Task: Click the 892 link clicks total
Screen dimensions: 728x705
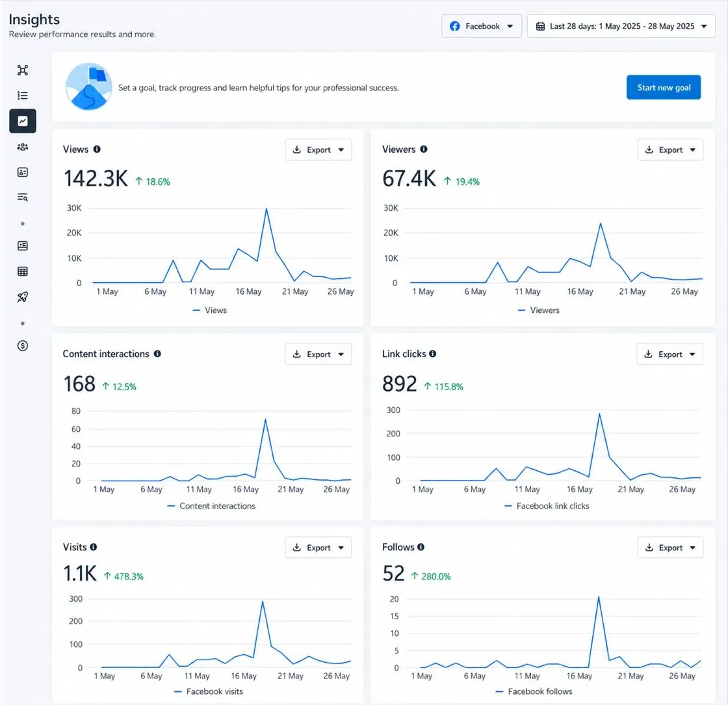Action: [399, 384]
